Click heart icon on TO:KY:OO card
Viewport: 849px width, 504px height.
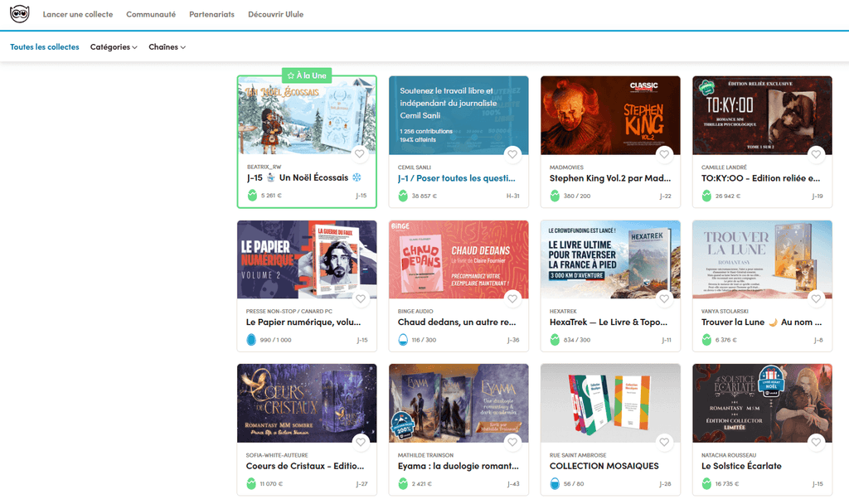pyautogui.click(x=816, y=154)
